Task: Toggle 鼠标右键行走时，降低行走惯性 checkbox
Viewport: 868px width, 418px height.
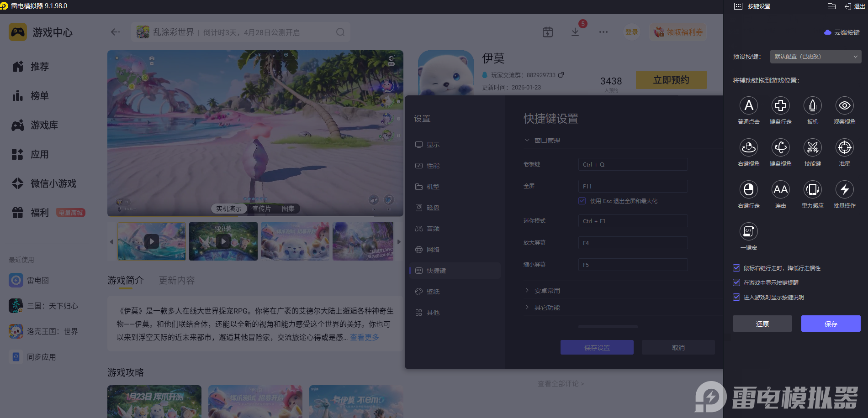Action: coord(736,268)
